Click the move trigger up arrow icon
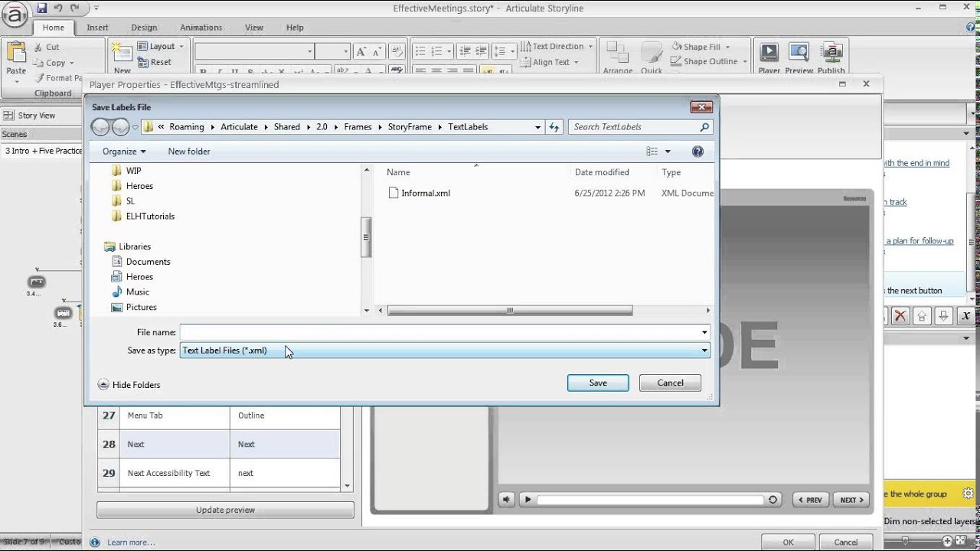 [922, 316]
